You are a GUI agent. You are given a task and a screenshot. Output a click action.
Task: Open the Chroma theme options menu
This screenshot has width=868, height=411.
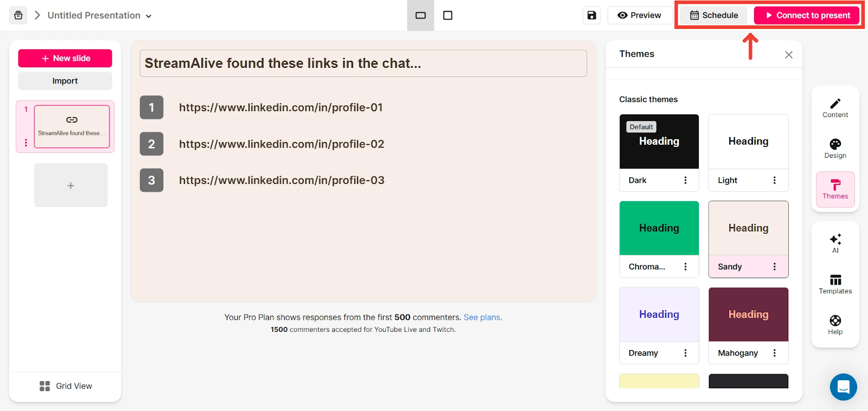685,266
